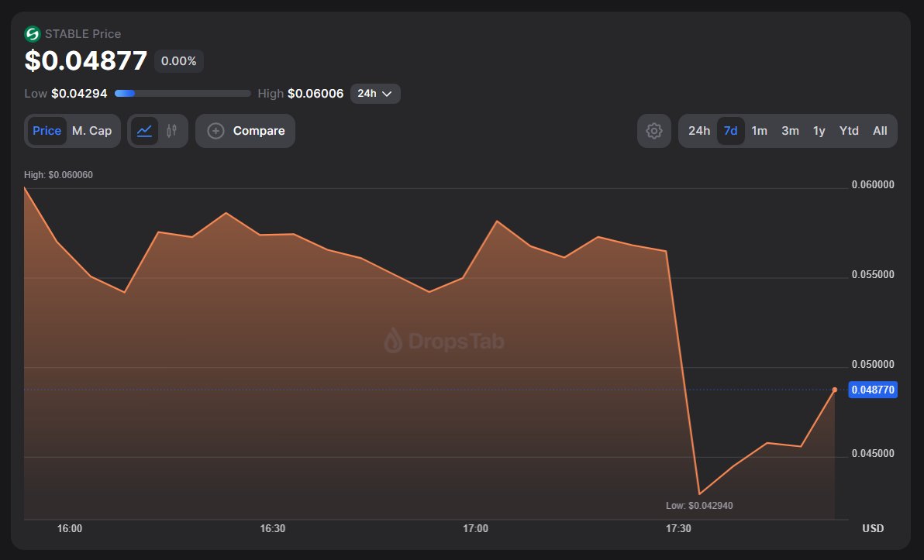Image resolution: width=924 pixels, height=560 pixels.
Task: Toggle chart to M. Cap
Action: click(x=91, y=131)
